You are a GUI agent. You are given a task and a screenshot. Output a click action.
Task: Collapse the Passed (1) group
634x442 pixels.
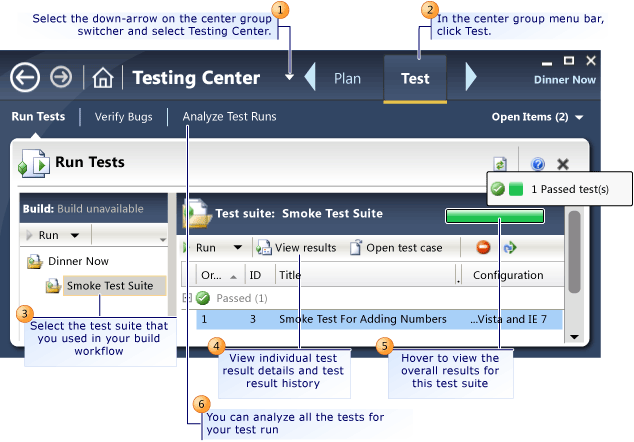[186, 298]
